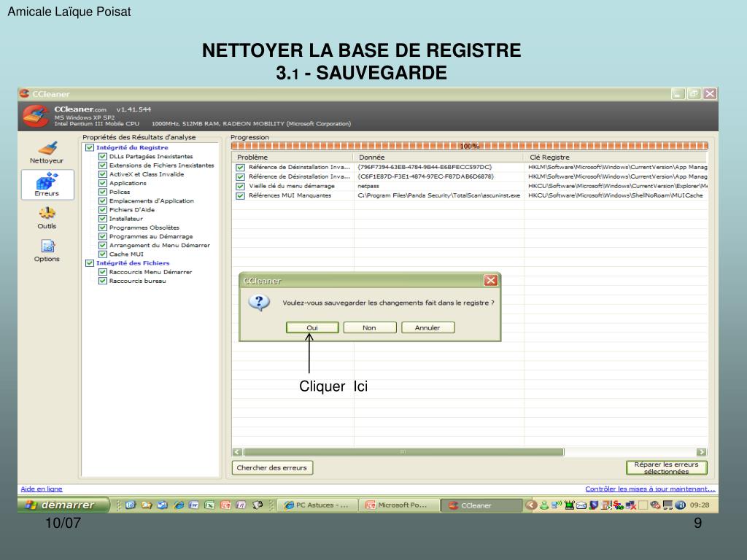Uncheck Fichiers D'Aide checkbox
Viewport: 747px width, 560px height.
(x=102, y=209)
